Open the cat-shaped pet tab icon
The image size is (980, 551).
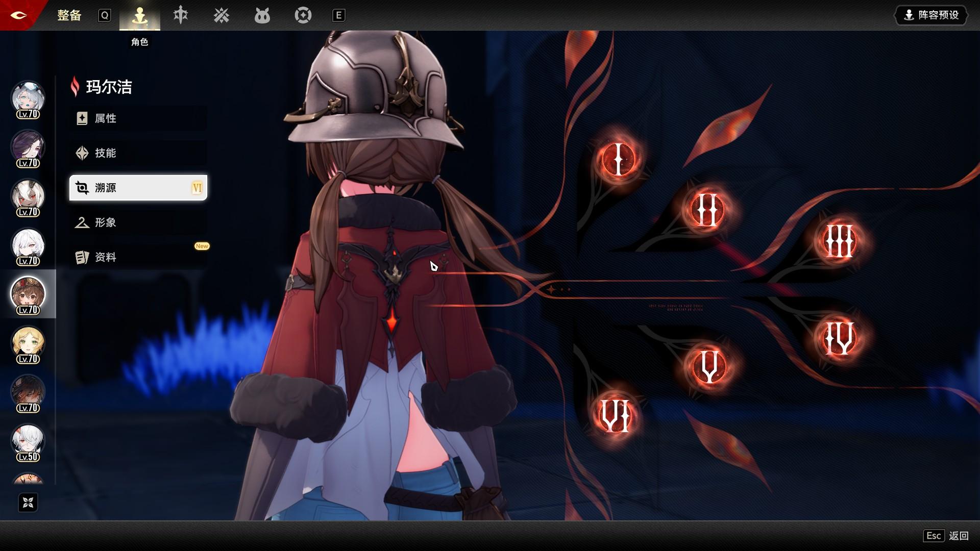click(262, 16)
